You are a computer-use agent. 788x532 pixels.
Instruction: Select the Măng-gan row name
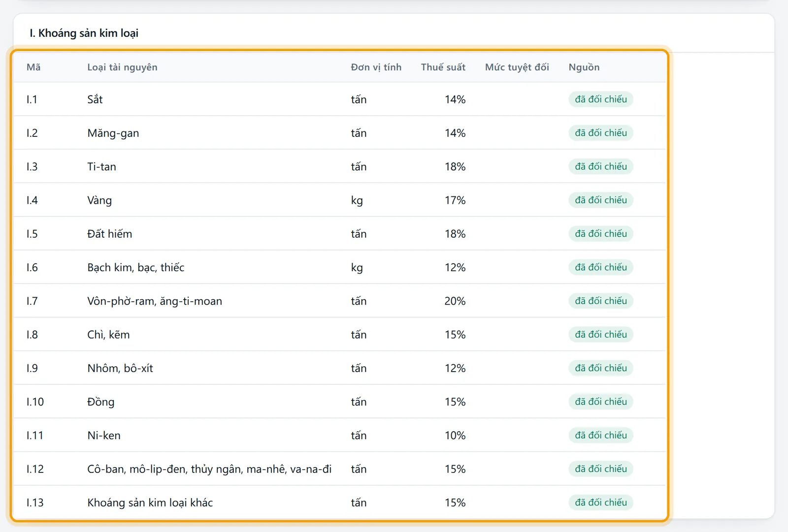(113, 133)
